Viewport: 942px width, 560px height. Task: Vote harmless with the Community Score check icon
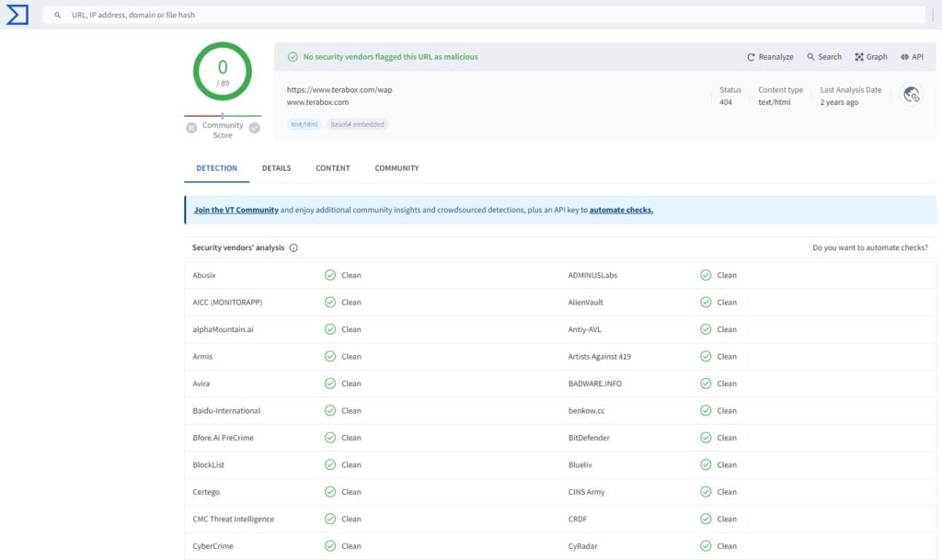pos(255,128)
